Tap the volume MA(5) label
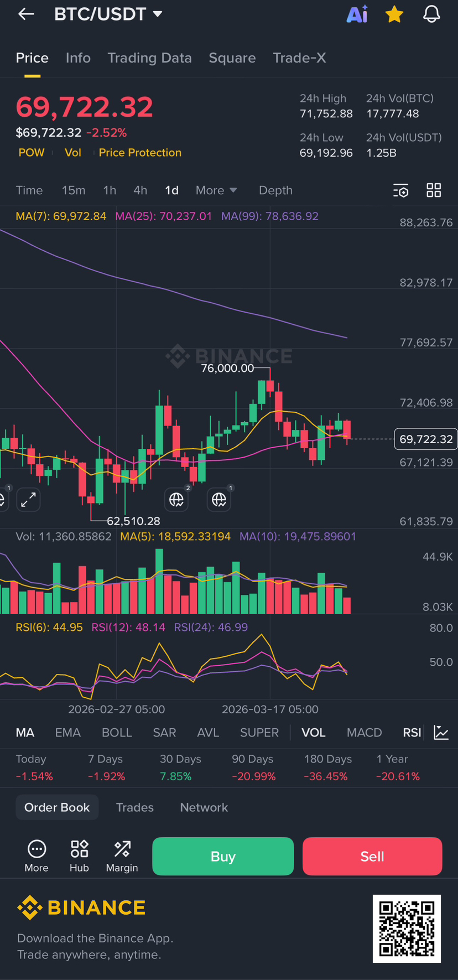Screen dimensions: 458x980 click(x=175, y=537)
